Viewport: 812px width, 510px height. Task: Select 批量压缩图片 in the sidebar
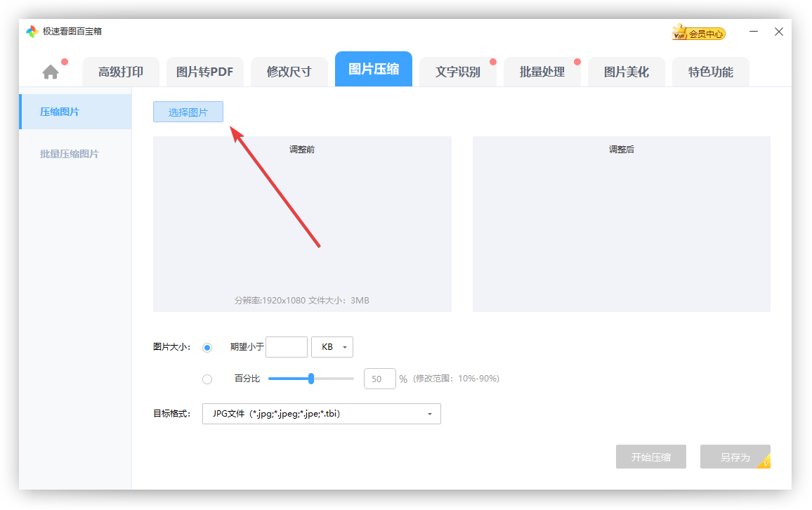(x=70, y=154)
